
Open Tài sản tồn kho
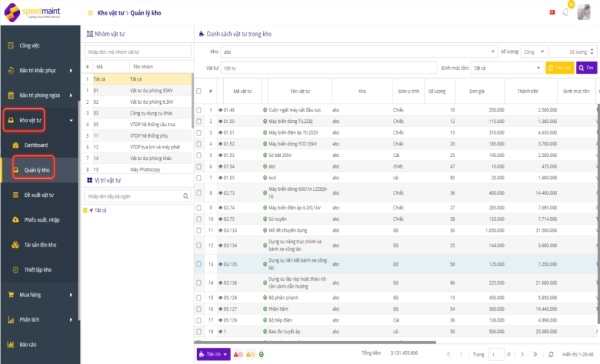pyautogui.click(x=40, y=245)
